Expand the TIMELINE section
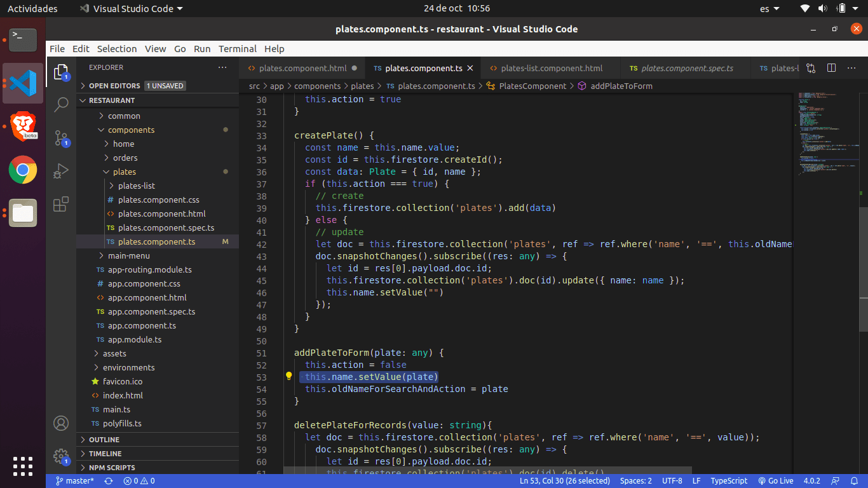Screen dimensions: 868x488 click(105, 454)
